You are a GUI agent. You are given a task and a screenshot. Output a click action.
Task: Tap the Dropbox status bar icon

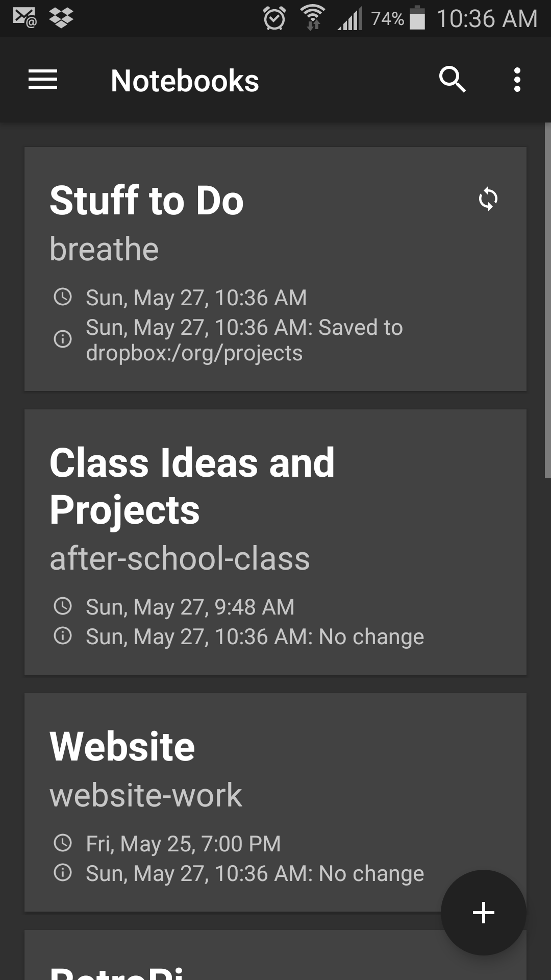pyautogui.click(x=61, y=18)
